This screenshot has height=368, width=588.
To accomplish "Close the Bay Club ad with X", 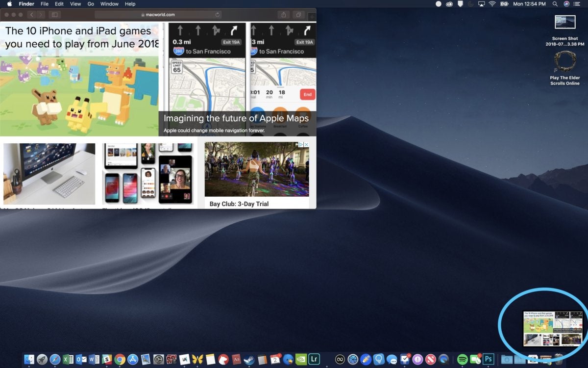I will (306, 145).
